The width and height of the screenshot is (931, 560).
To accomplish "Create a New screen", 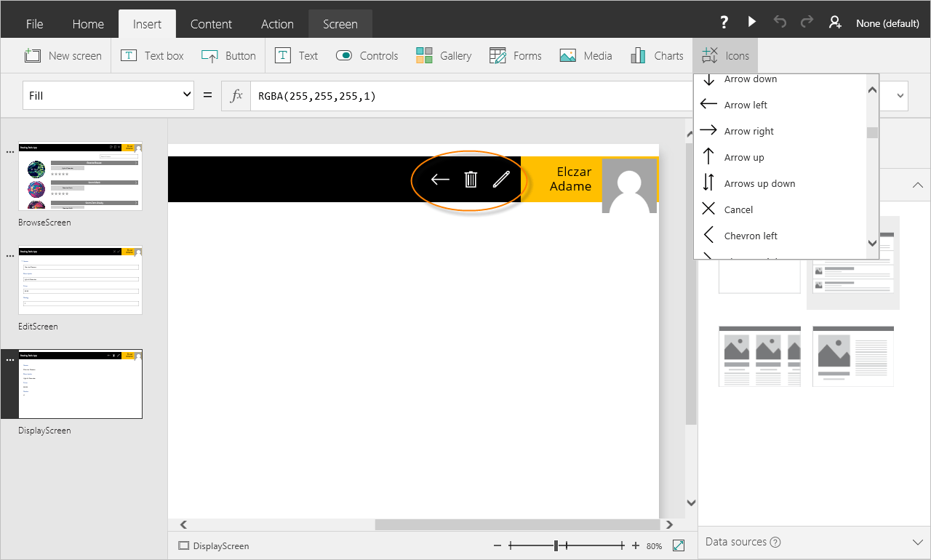I will pos(63,55).
